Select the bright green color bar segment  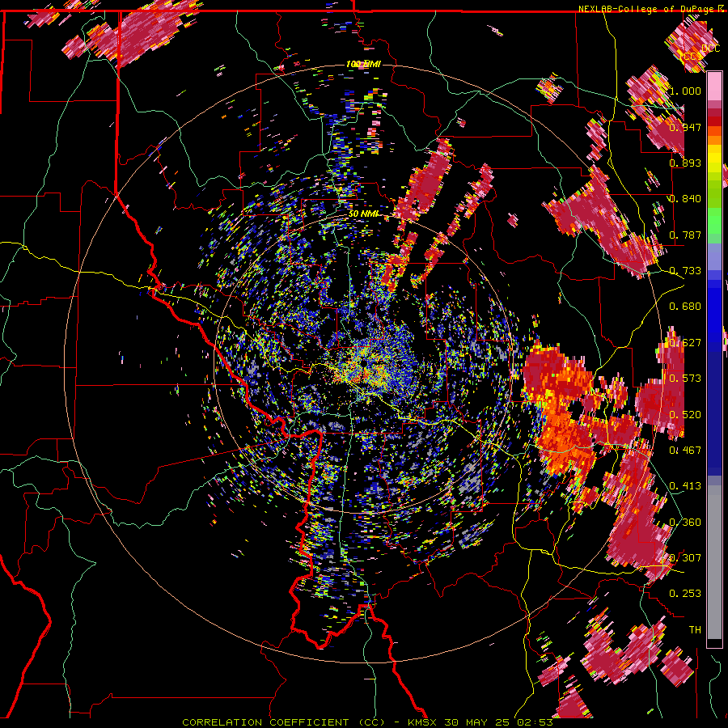714,222
